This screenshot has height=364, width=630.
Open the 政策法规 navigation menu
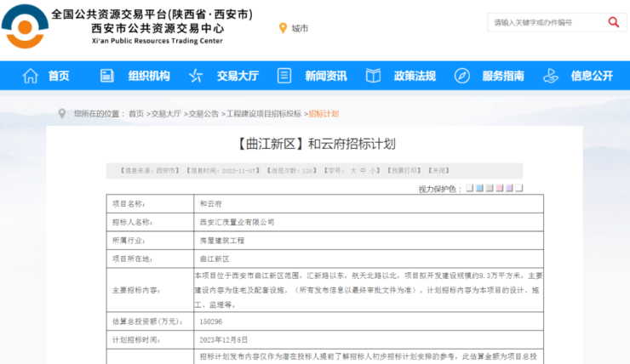point(415,76)
